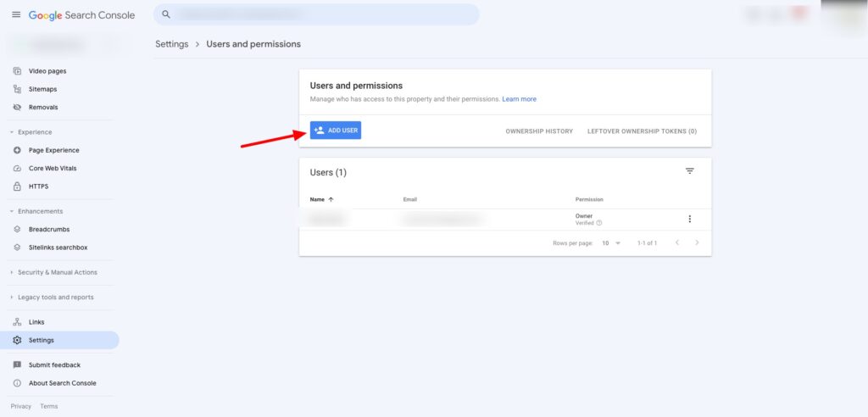Screen dimensions: 868x417
Task: Go to previous page of users
Action: click(677, 242)
